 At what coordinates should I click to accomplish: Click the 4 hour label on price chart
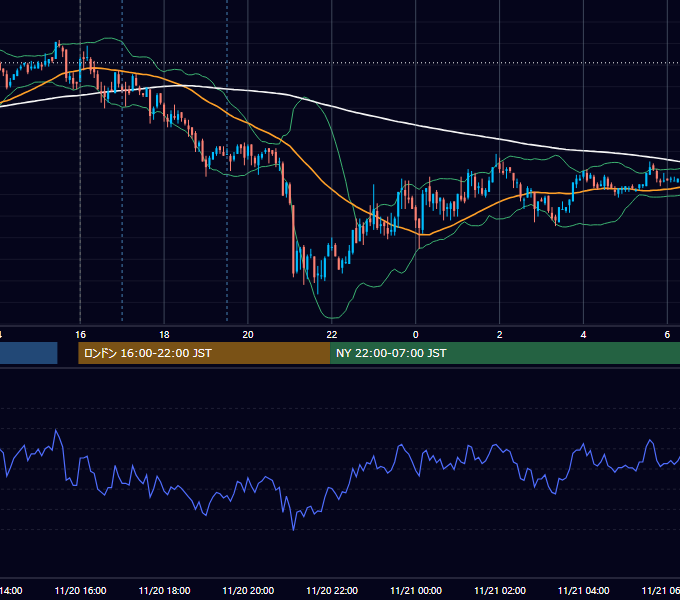click(583, 335)
